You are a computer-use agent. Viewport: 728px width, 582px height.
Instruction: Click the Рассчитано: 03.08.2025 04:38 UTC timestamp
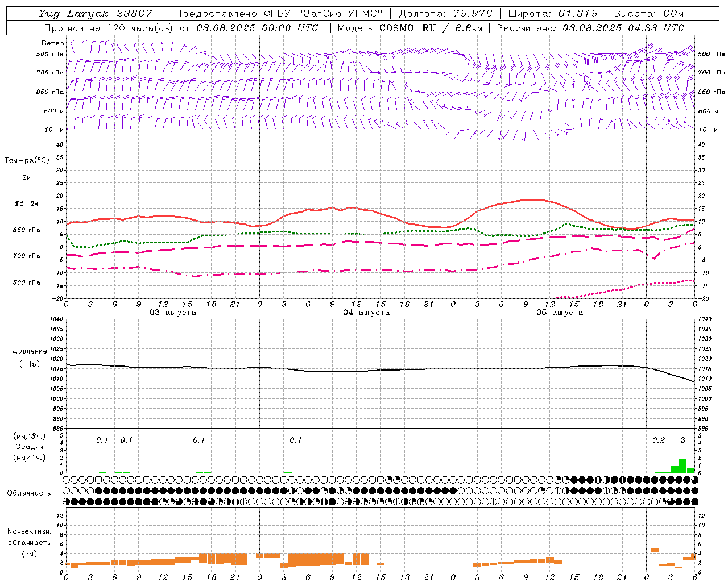590,28
